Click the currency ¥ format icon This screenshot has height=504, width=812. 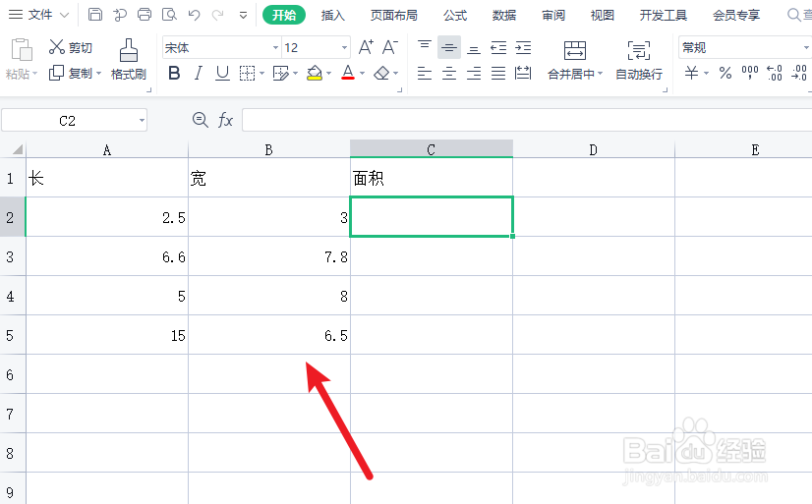(x=691, y=73)
